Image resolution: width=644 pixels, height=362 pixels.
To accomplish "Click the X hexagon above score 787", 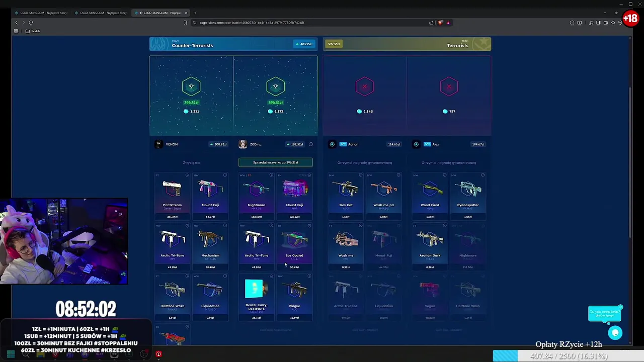I will (x=449, y=86).
